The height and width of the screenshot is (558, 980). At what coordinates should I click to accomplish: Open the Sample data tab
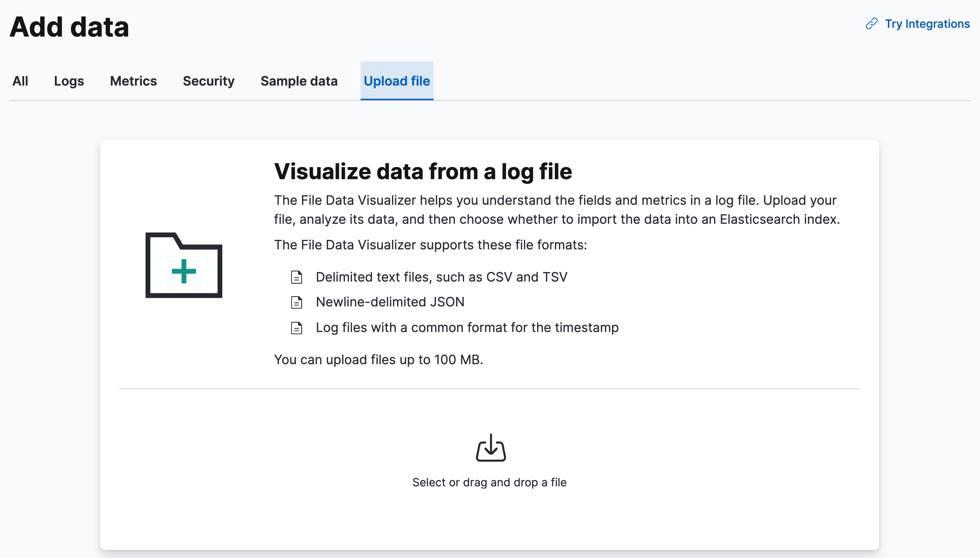pos(299,81)
